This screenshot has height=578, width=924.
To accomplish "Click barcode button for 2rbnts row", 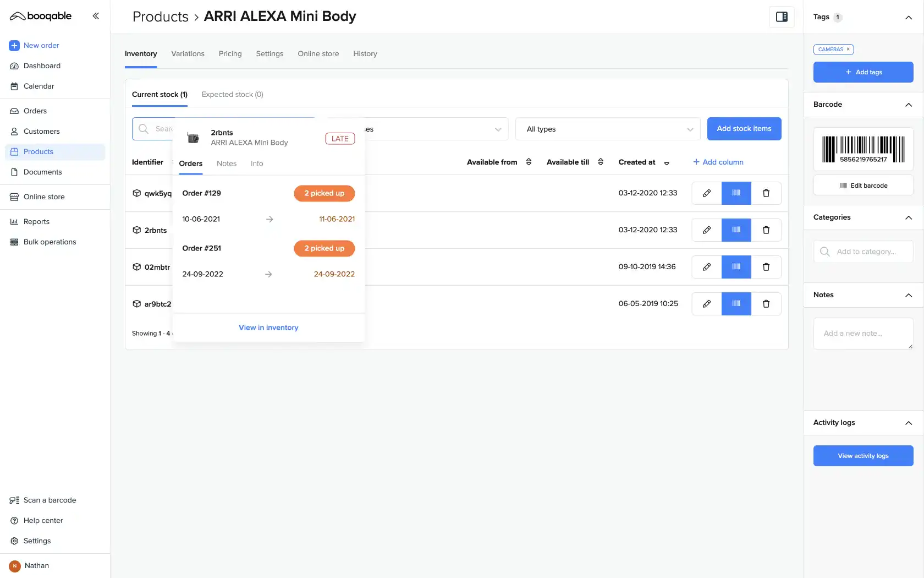I will click(736, 230).
